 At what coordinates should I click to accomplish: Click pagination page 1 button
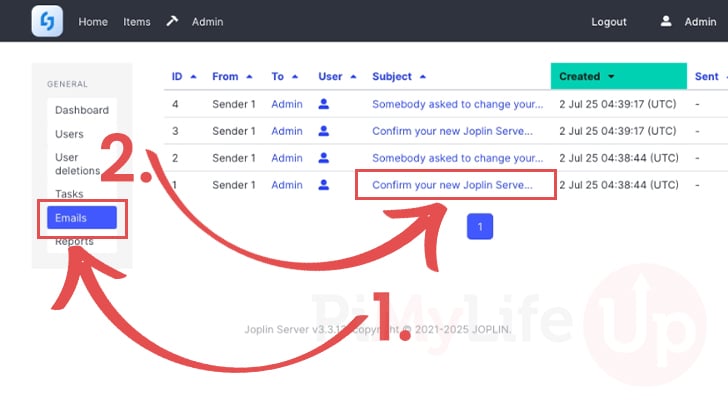click(480, 226)
